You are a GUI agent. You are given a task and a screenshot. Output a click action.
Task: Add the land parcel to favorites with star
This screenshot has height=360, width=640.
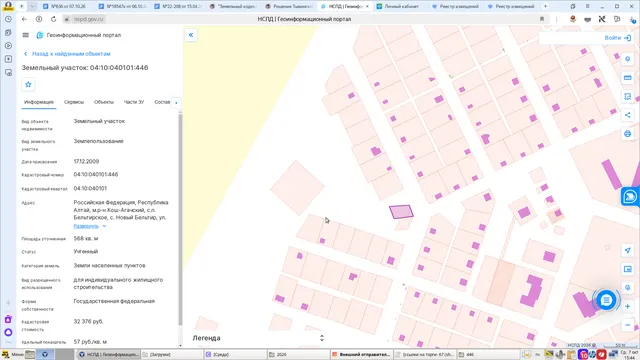[28, 84]
